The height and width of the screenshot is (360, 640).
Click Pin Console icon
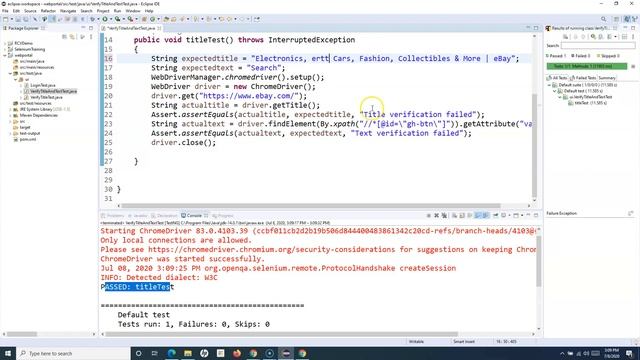(496, 216)
